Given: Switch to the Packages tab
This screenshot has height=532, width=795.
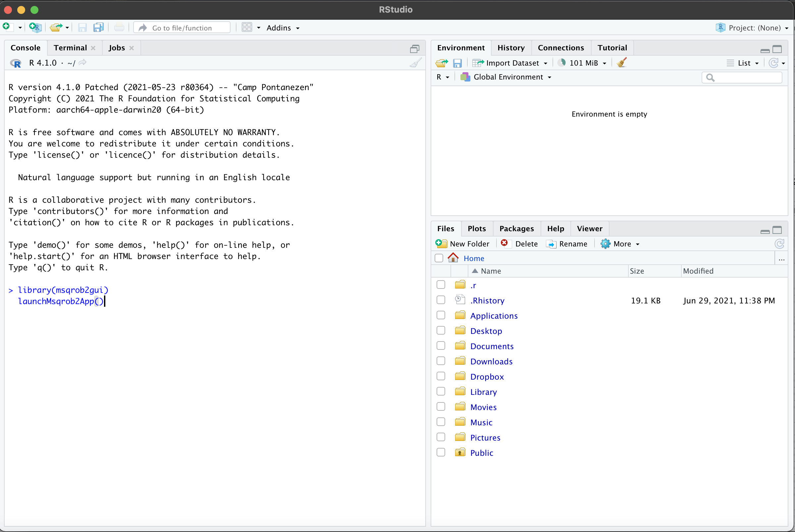Looking at the screenshot, I should [516, 229].
